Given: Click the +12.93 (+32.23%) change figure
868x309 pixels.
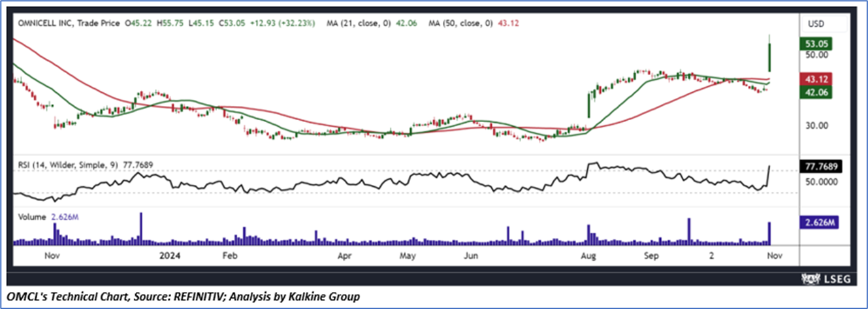Looking at the screenshot, I should pos(283,24).
